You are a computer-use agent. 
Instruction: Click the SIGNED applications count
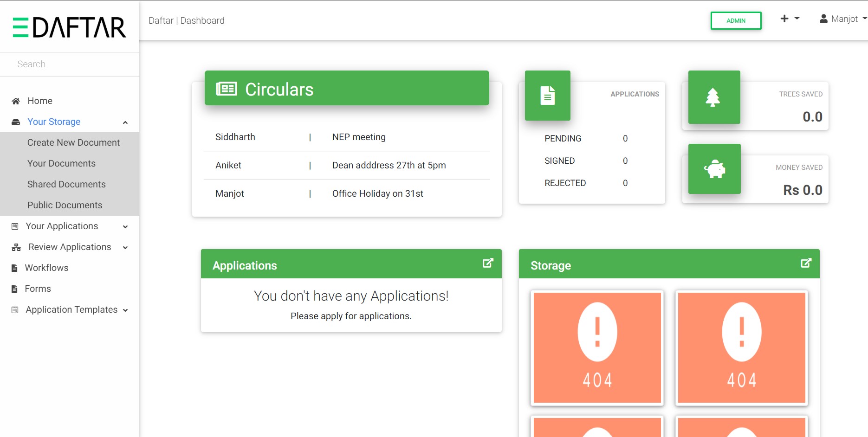625,161
